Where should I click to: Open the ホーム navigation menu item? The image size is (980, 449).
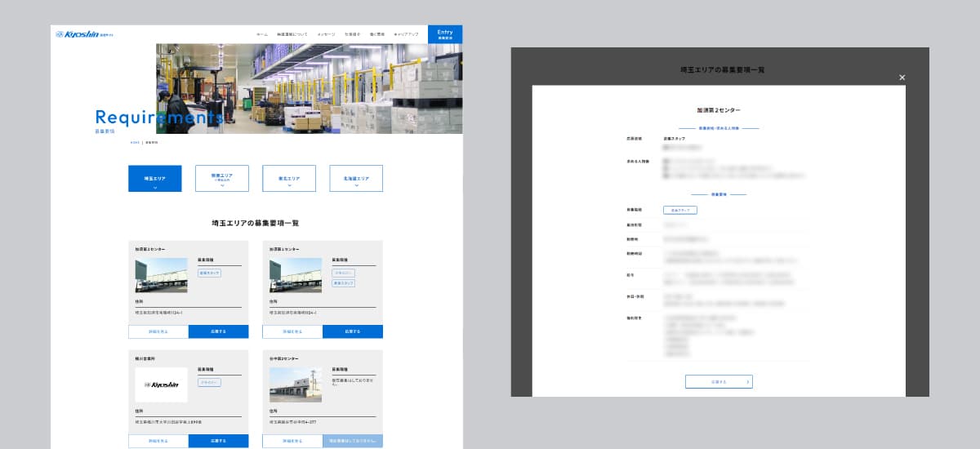point(261,35)
